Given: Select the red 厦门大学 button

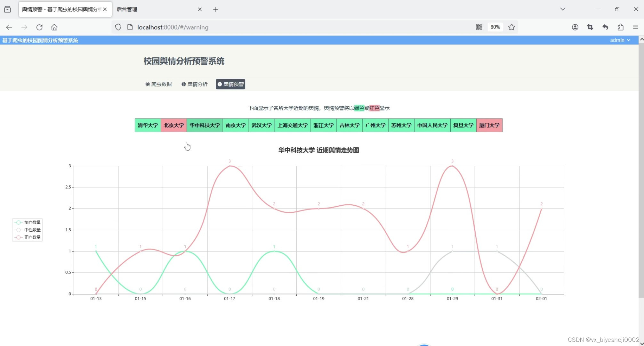Looking at the screenshot, I should [489, 125].
